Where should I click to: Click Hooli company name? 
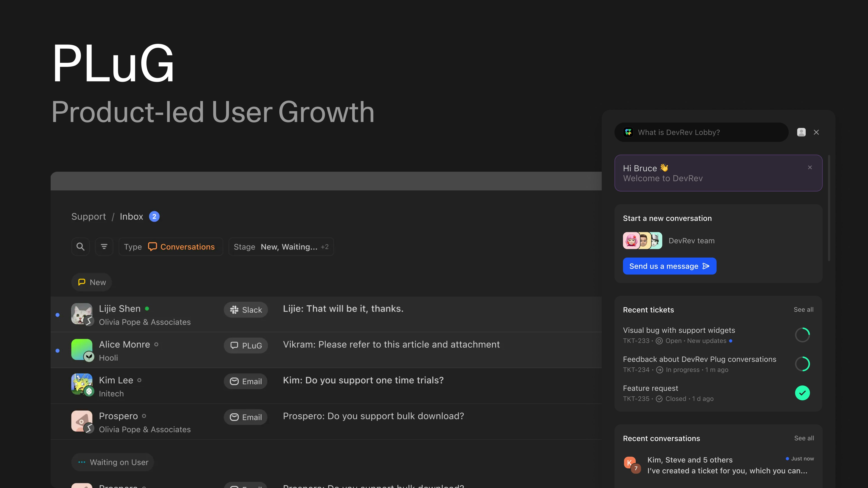pyautogui.click(x=108, y=358)
